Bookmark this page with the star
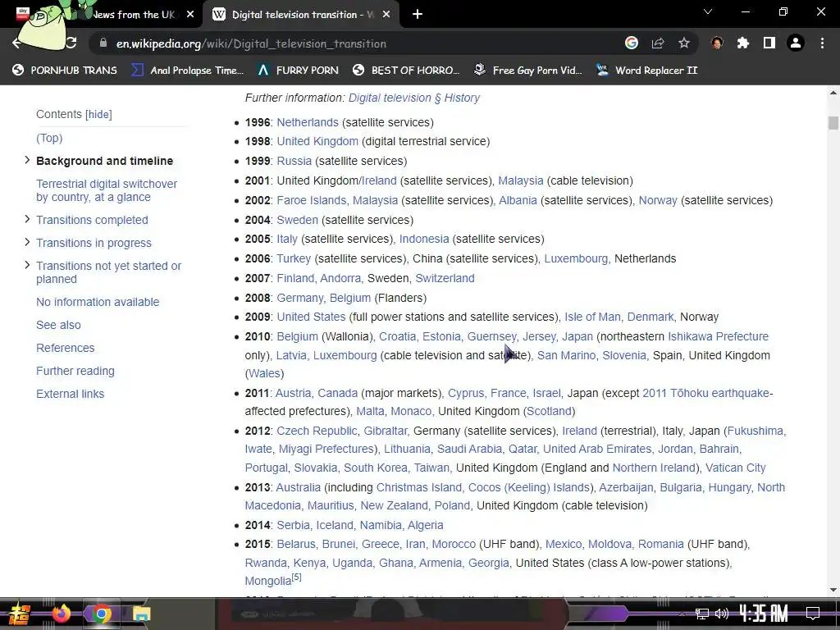This screenshot has width=840, height=630. point(684,43)
